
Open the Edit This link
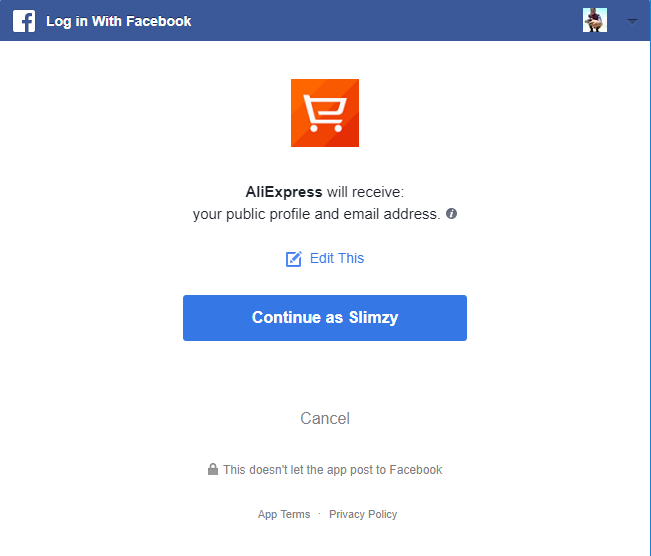coord(337,258)
